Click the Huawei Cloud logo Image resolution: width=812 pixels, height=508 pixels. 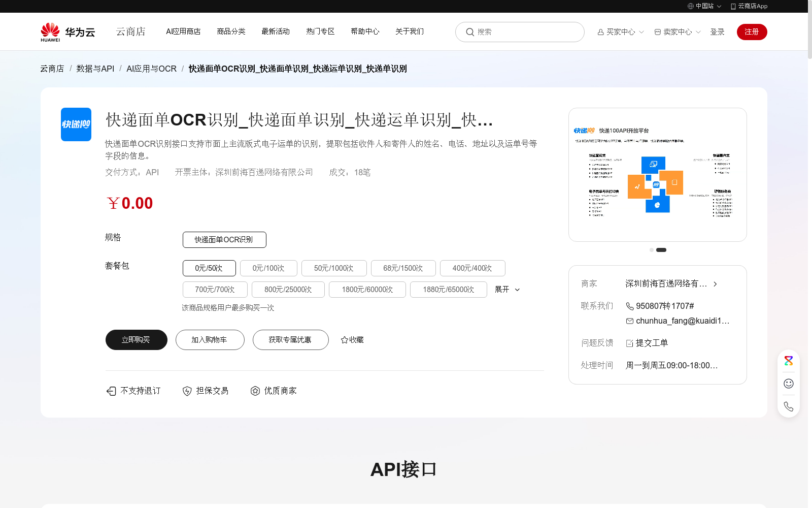[x=68, y=32]
